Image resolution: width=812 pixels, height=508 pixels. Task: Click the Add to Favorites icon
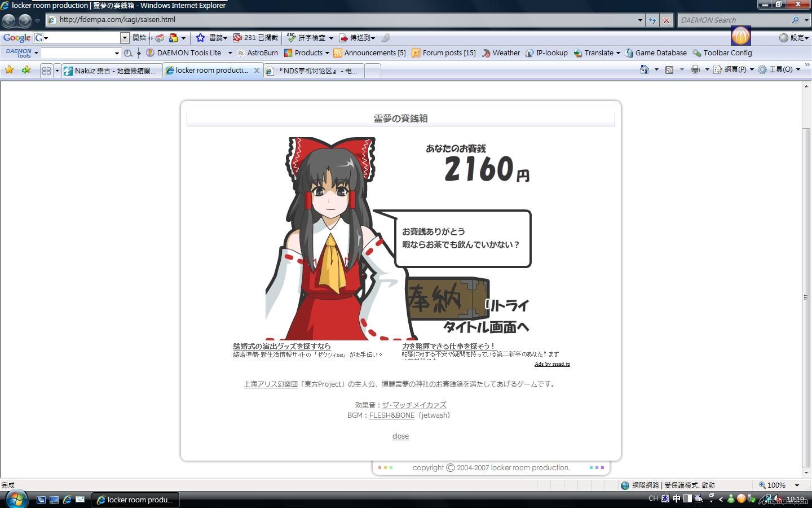[26, 70]
